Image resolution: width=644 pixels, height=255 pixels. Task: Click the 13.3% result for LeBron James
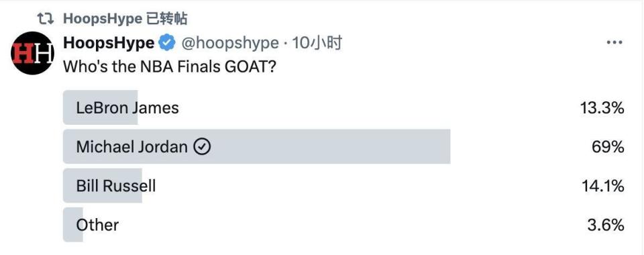(602, 108)
